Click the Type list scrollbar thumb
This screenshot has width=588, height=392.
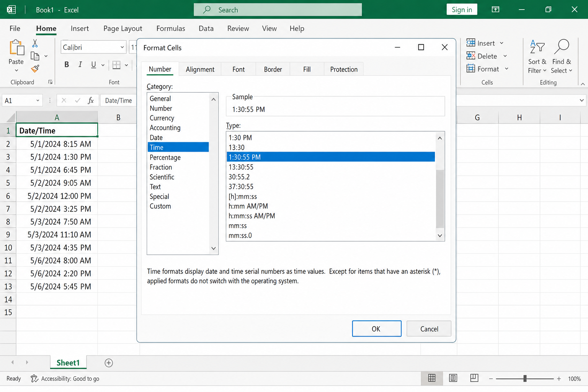pos(440,199)
